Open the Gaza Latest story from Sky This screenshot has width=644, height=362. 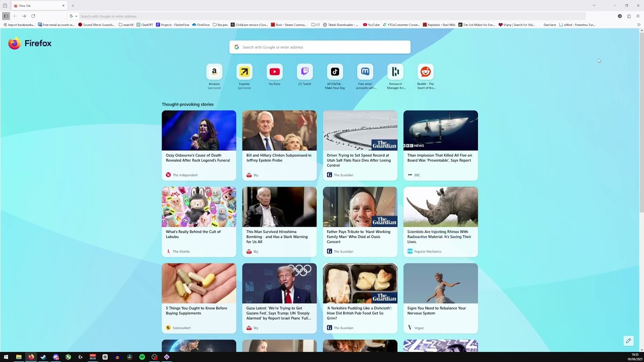point(279,298)
